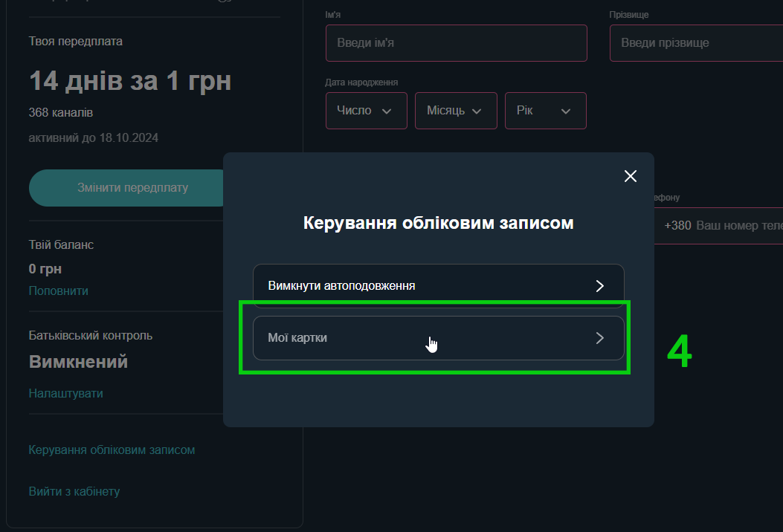
Task: Click the arrow next to Мої картки
Action: pyautogui.click(x=600, y=338)
